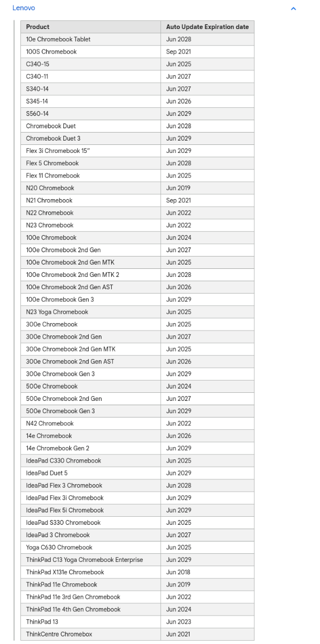Select the Chromebook Duet 3 entry

point(90,138)
